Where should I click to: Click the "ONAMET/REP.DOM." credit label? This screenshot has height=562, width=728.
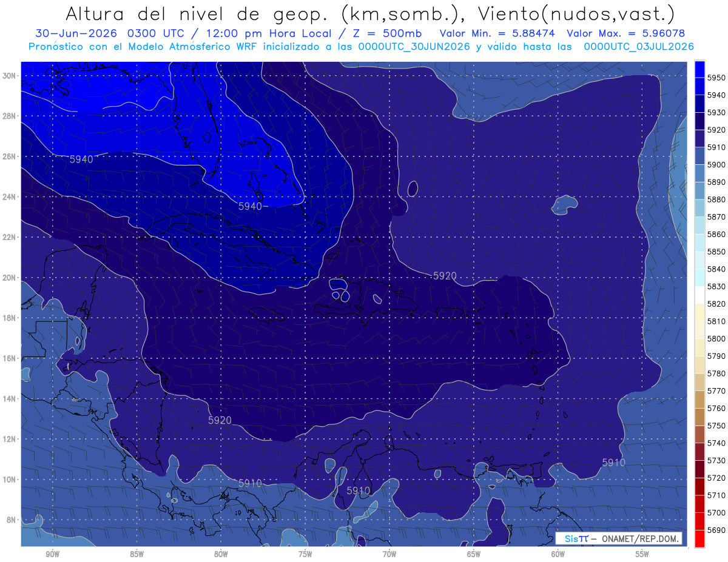[x=640, y=539]
